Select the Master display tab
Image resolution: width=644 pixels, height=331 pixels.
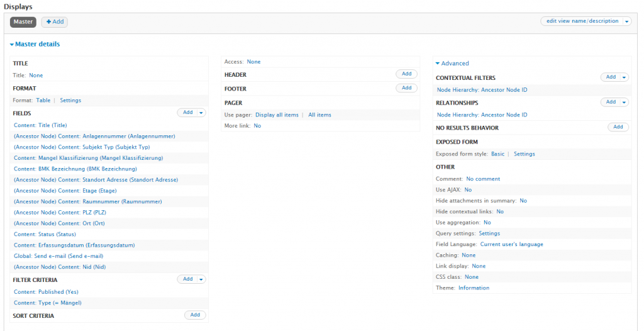click(23, 22)
